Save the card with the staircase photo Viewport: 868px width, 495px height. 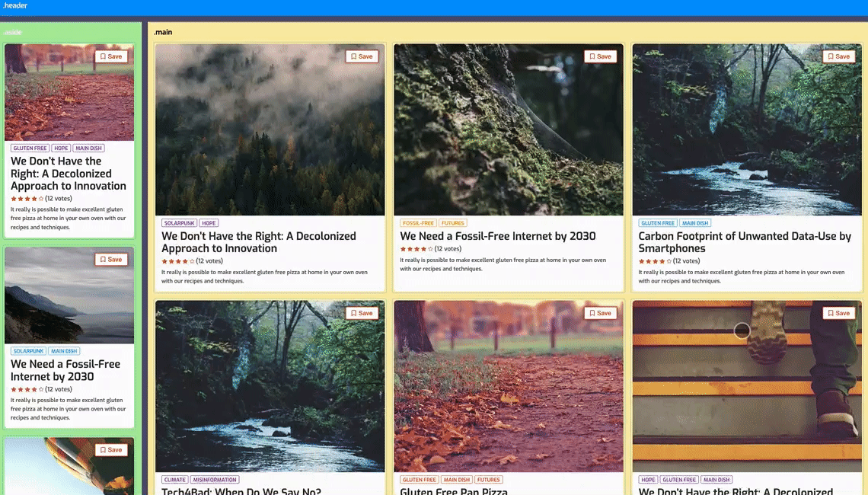[839, 314]
